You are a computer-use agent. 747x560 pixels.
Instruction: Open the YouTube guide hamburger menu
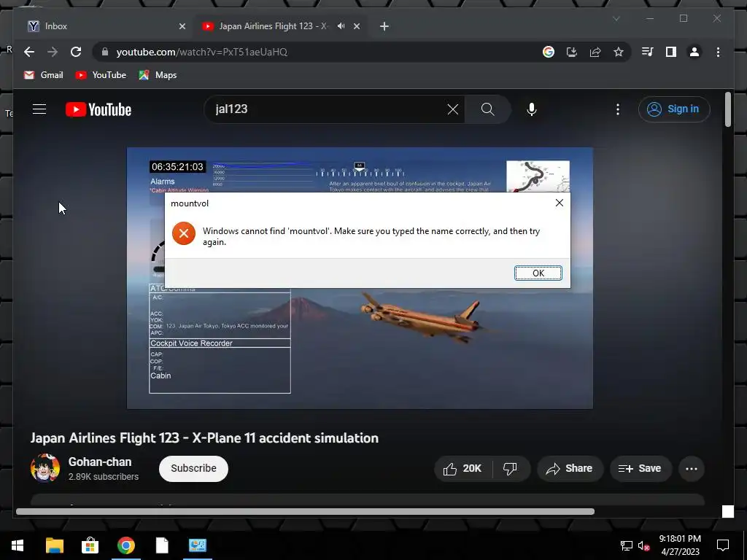39,109
